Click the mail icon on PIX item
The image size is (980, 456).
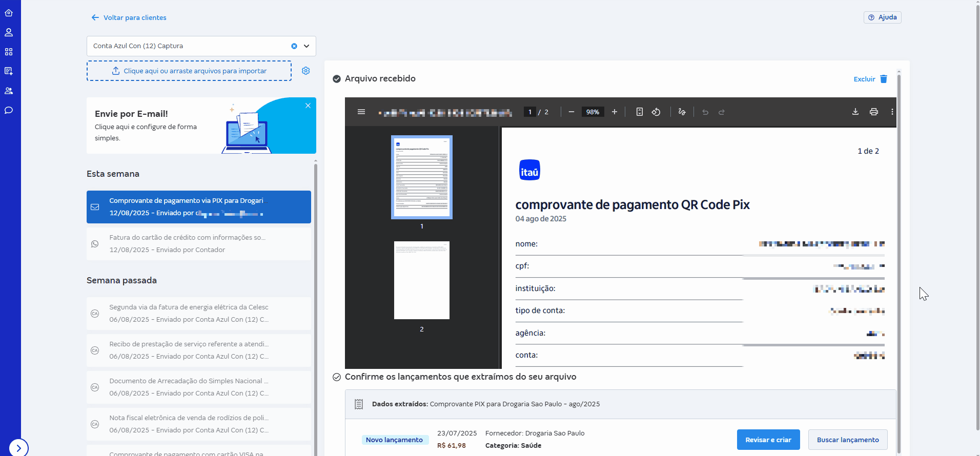click(x=95, y=207)
